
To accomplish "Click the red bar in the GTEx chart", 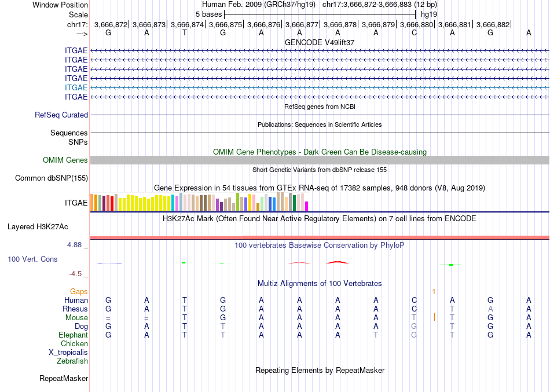I will click(x=112, y=204).
